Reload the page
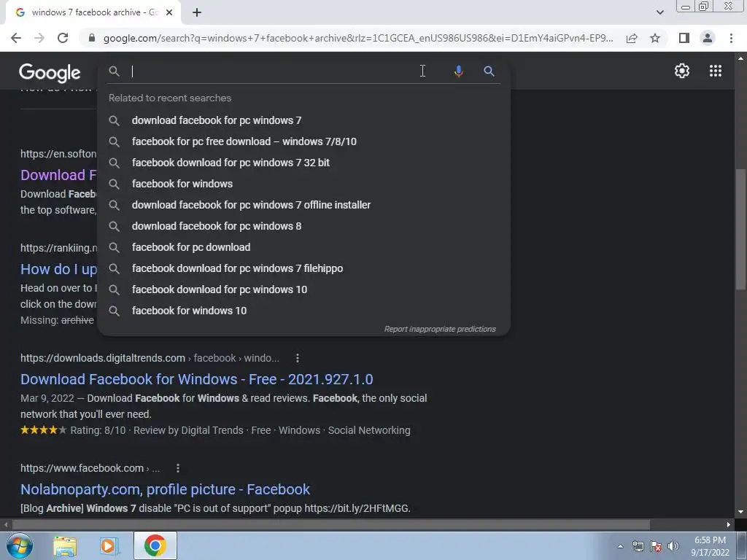The width and height of the screenshot is (747, 560). tap(63, 38)
